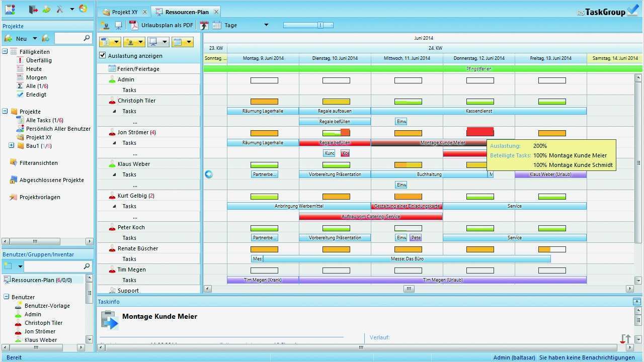
Task: Open the user keys icon in top toolbar
Action: click(x=46, y=9)
